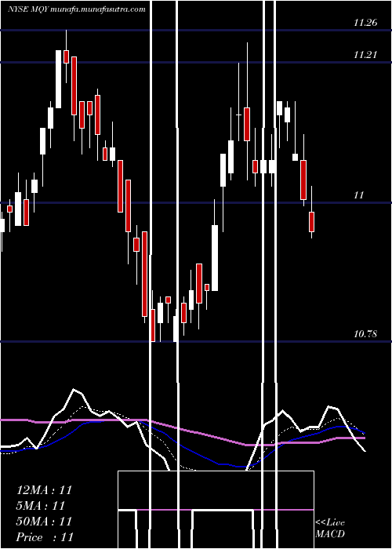
Task: Click the NYSE MQY munafasutra header text
Action: tap(77, 9)
